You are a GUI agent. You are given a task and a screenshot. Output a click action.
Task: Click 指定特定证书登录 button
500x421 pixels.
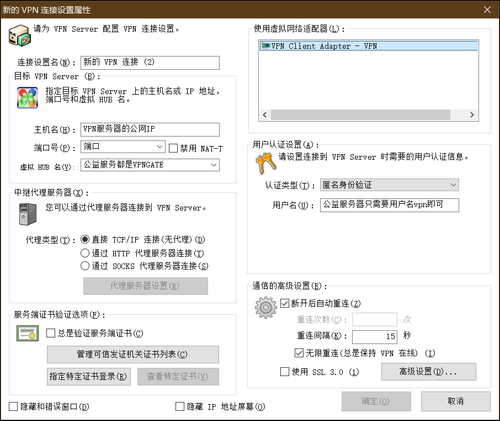(x=89, y=376)
